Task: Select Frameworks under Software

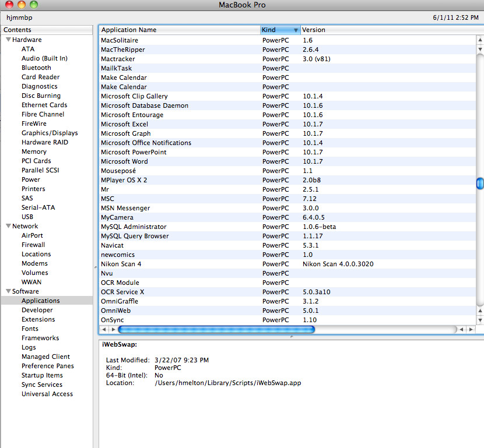Action: [40, 338]
